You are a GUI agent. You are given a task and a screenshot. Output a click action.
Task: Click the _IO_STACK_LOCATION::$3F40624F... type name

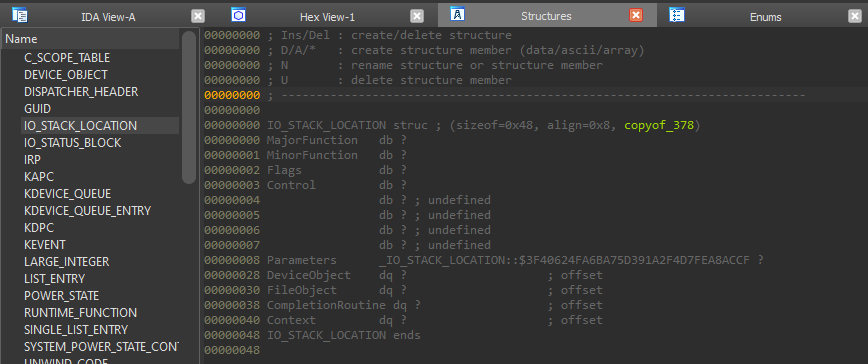(564, 260)
